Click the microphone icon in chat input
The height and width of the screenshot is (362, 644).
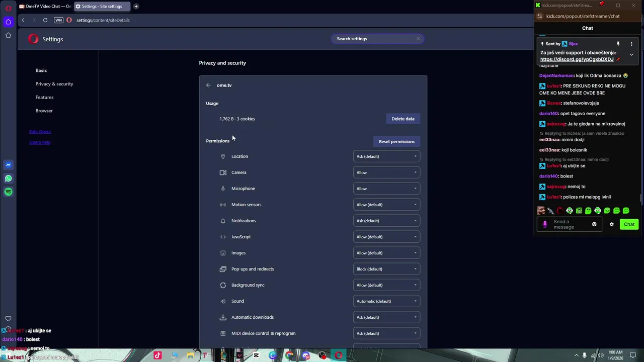point(545,224)
